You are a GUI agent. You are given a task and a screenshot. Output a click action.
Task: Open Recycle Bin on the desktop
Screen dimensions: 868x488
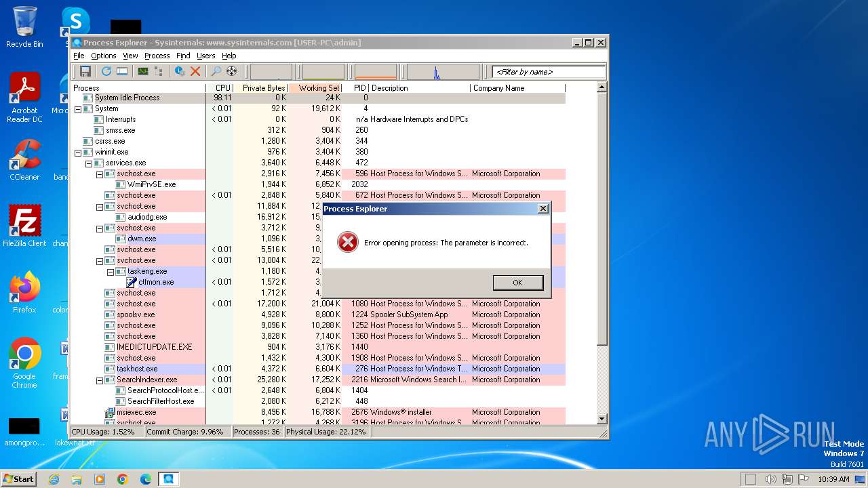coord(24,27)
